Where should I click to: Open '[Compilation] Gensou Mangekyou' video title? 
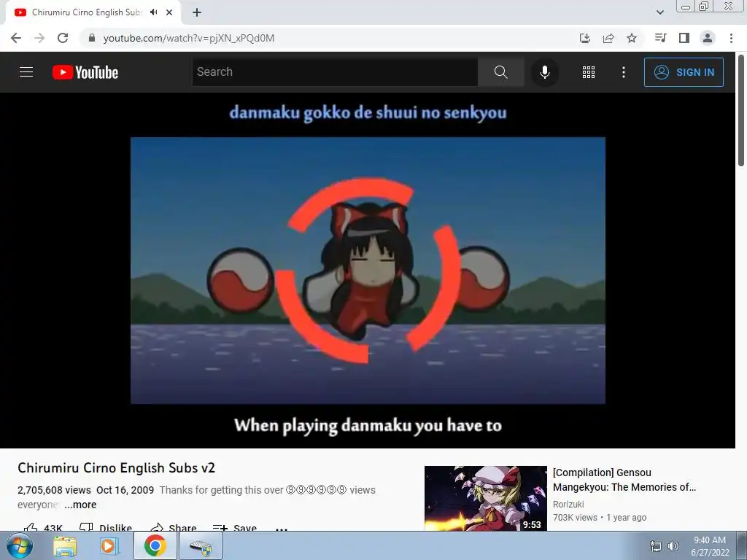coord(624,480)
